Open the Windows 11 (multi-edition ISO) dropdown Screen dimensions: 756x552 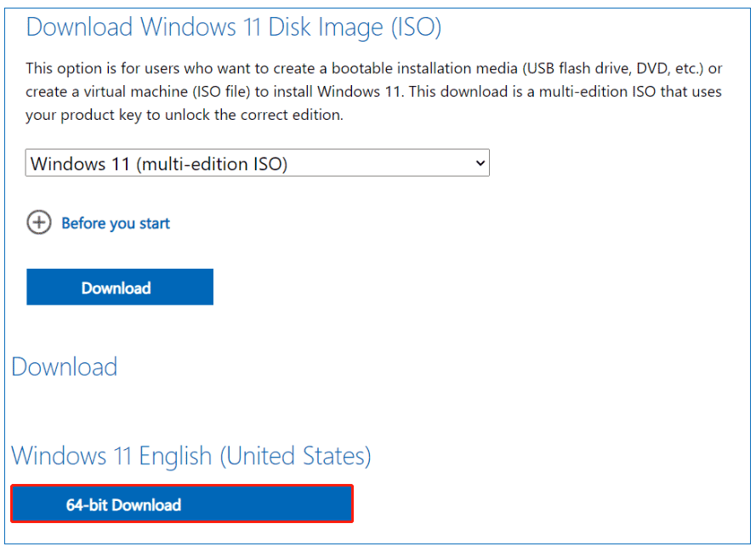click(257, 162)
